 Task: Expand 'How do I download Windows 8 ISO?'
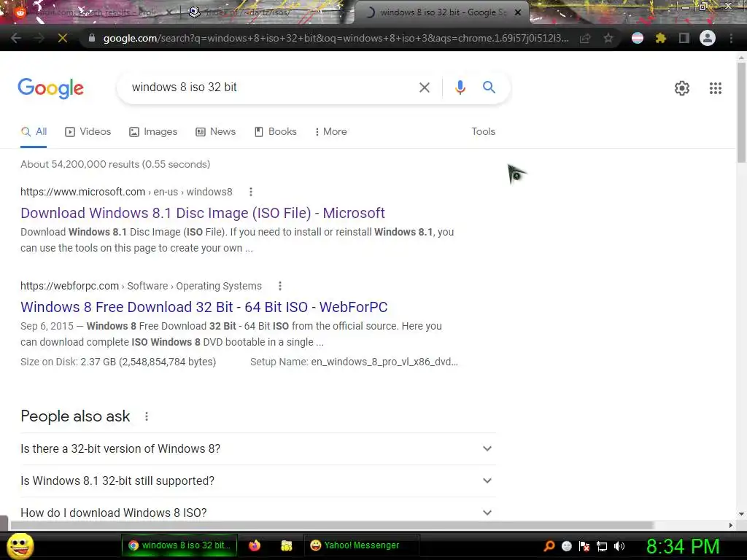point(258,513)
